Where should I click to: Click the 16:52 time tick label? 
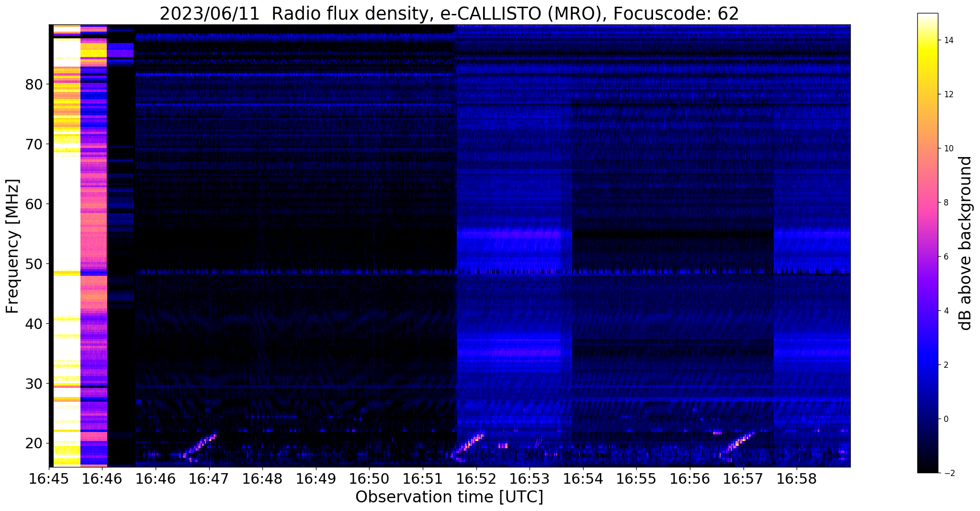[x=476, y=479]
